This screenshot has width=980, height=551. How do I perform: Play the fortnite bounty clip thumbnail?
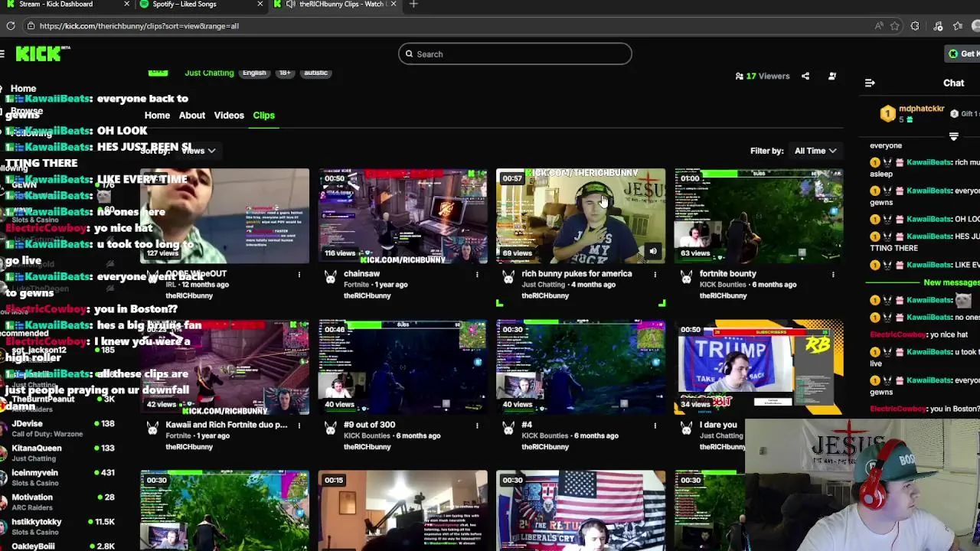tap(759, 216)
